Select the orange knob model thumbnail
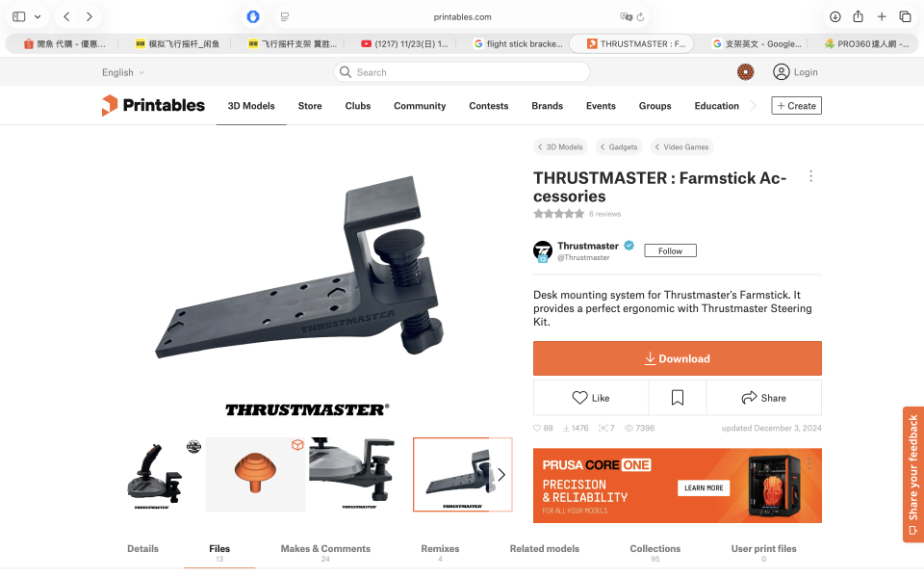 [x=255, y=474]
